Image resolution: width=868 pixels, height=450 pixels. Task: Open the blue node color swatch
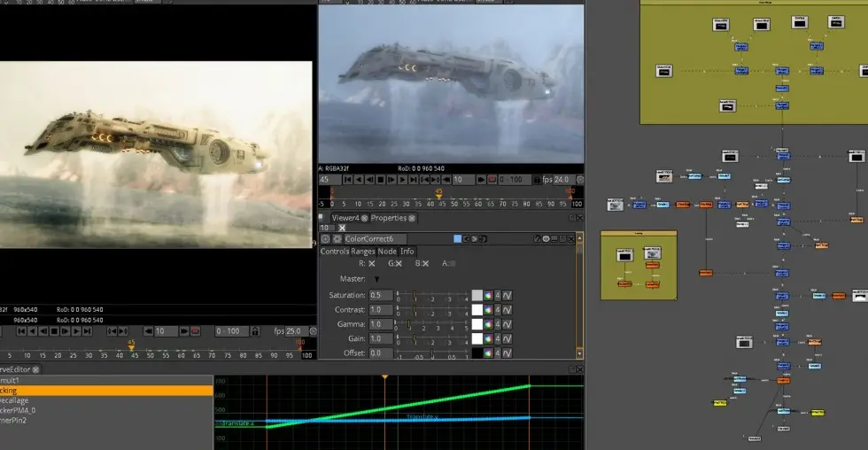pos(457,239)
